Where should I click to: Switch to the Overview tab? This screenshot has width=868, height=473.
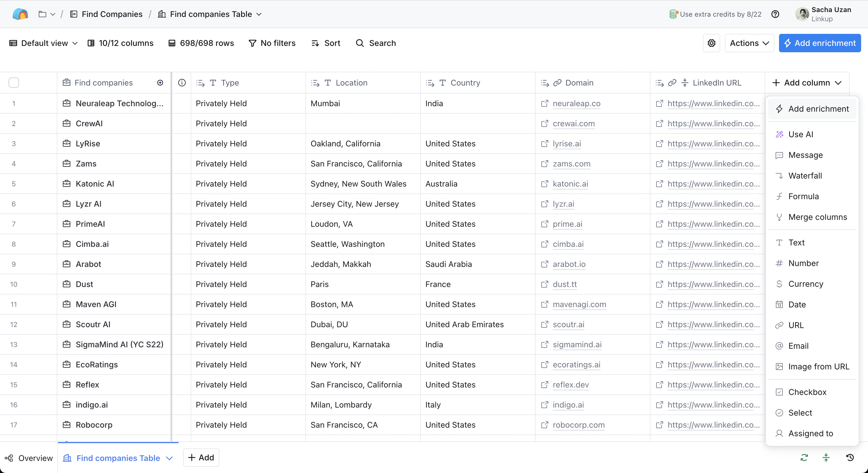pos(29,458)
